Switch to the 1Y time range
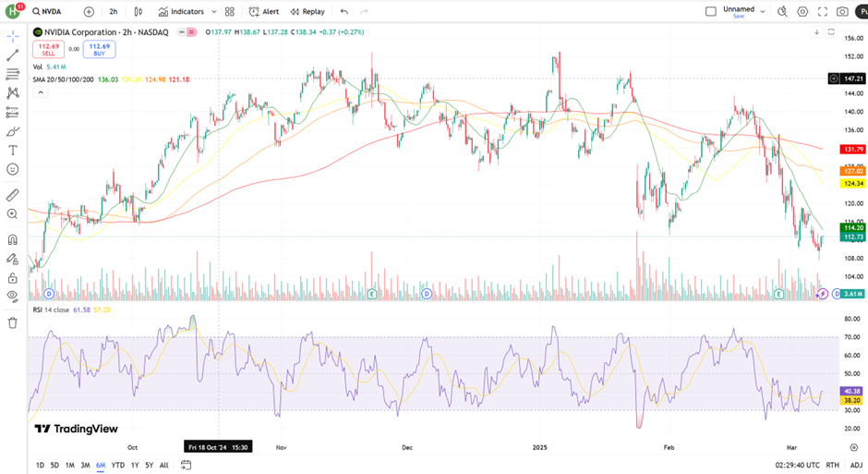This screenshot has width=868, height=474. 135,465
